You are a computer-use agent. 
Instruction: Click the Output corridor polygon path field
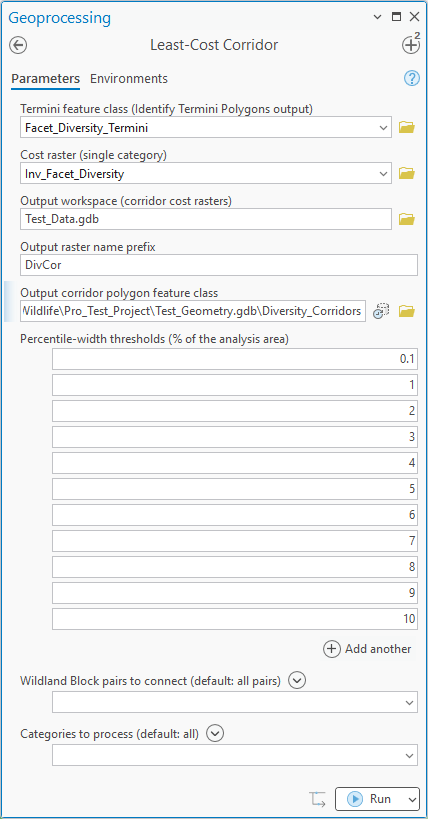193,311
